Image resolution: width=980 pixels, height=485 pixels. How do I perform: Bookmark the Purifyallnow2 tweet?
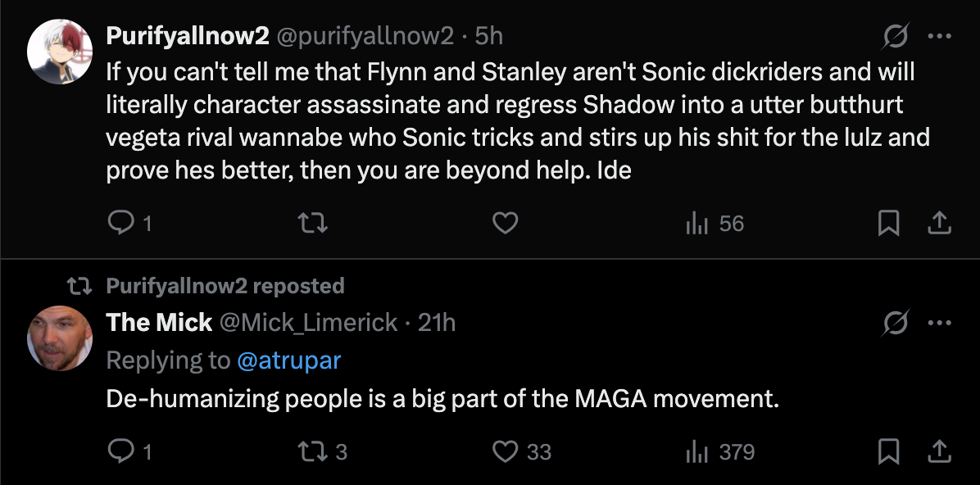click(x=888, y=223)
